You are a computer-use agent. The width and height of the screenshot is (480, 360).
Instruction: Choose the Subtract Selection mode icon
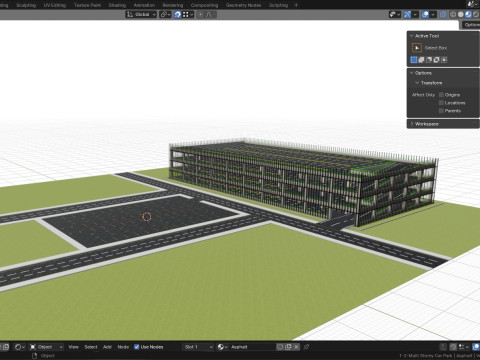429,60
